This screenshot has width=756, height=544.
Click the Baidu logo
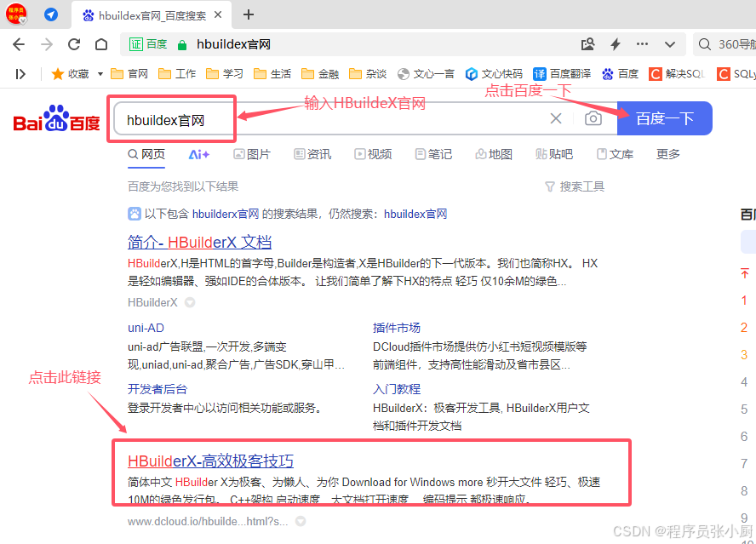(x=56, y=118)
